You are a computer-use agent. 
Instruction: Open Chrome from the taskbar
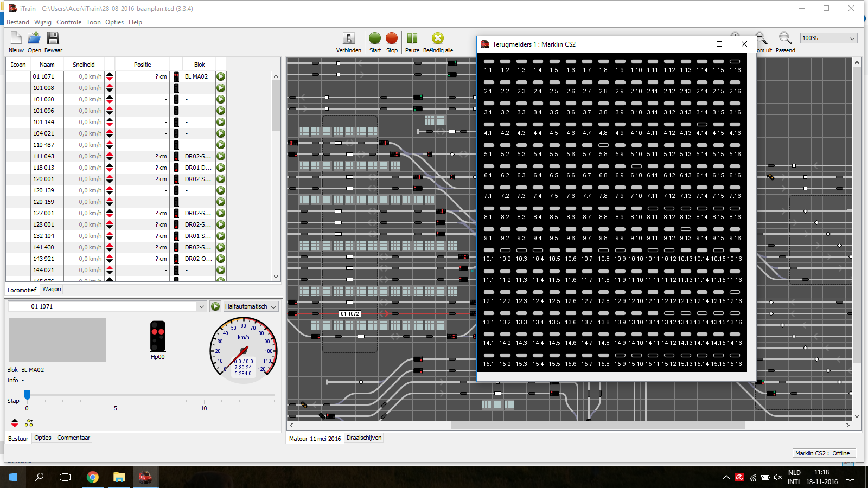pyautogui.click(x=93, y=477)
